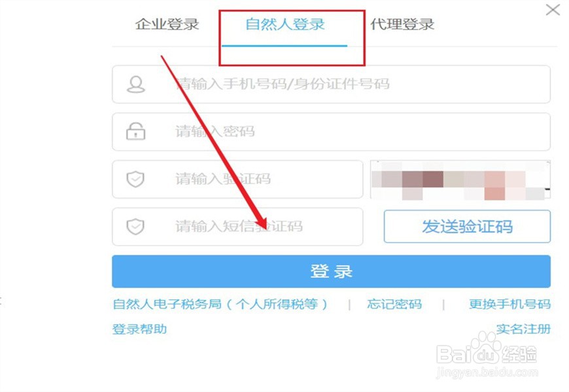Focus the 请输入验证码 captcha input
Screen dimensions: 569x392
click(237, 179)
